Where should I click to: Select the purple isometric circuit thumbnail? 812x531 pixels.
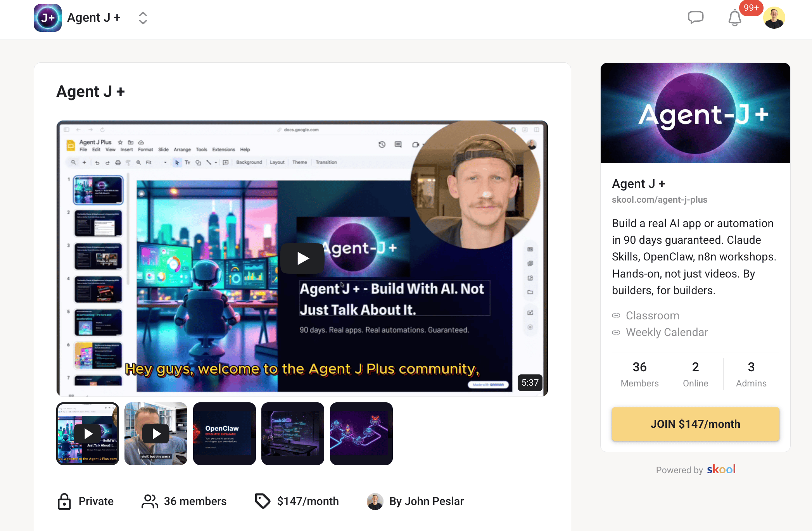361,433
